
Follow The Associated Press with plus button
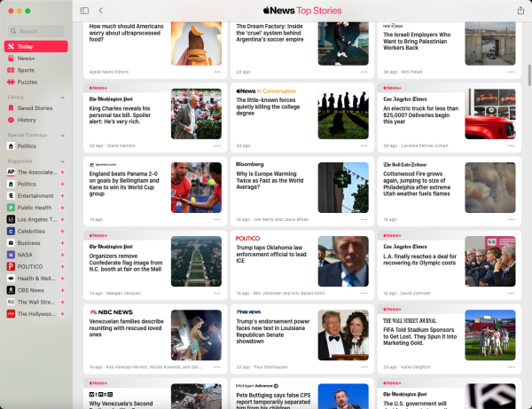62,172
